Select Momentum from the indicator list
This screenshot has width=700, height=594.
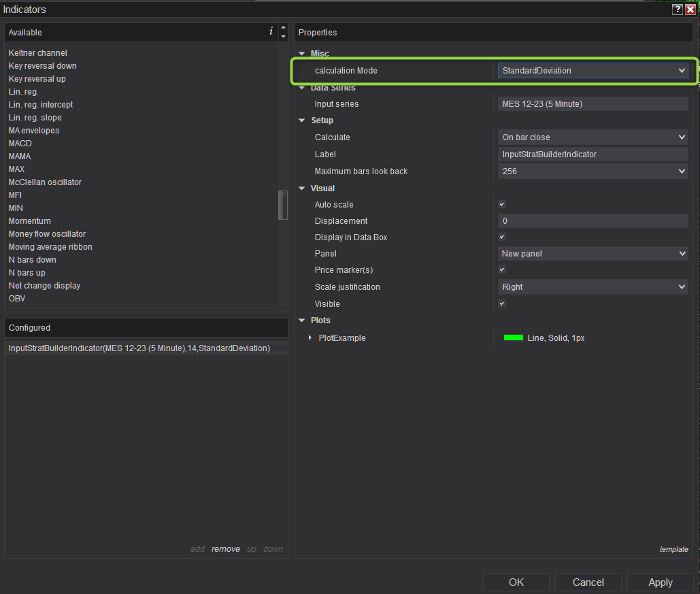point(30,221)
